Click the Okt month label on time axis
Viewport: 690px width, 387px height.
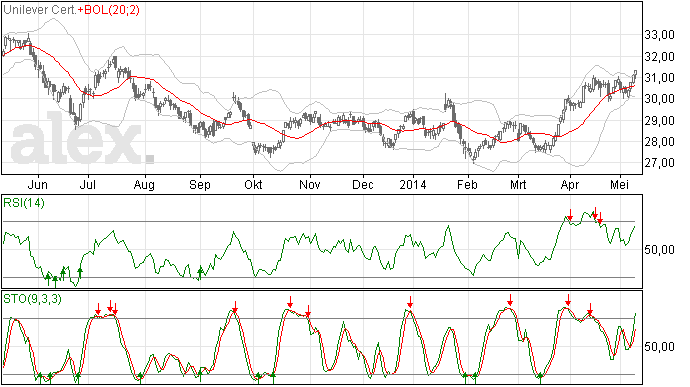pyautogui.click(x=253, y=184)
